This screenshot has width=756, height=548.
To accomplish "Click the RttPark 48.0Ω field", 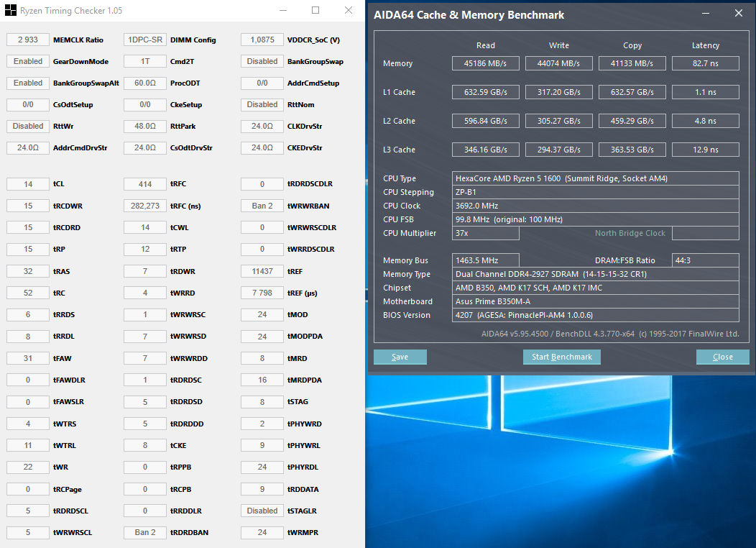I will tap(145, 126).
